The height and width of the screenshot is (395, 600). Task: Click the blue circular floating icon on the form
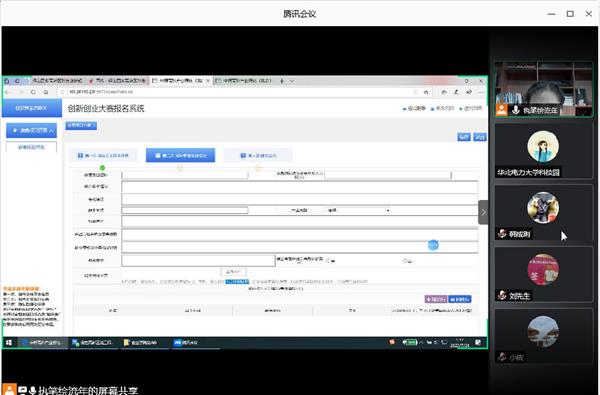click(x=433, y=245)
